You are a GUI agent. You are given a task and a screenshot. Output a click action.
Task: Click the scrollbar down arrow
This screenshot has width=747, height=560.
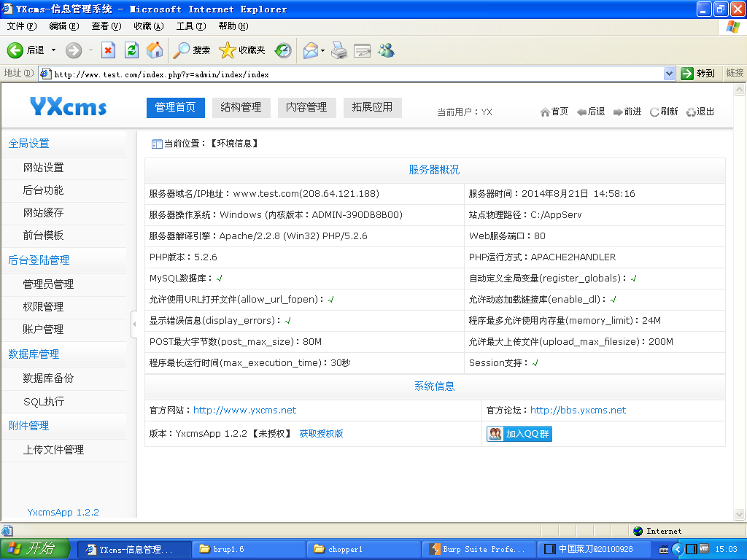(740, 514)
